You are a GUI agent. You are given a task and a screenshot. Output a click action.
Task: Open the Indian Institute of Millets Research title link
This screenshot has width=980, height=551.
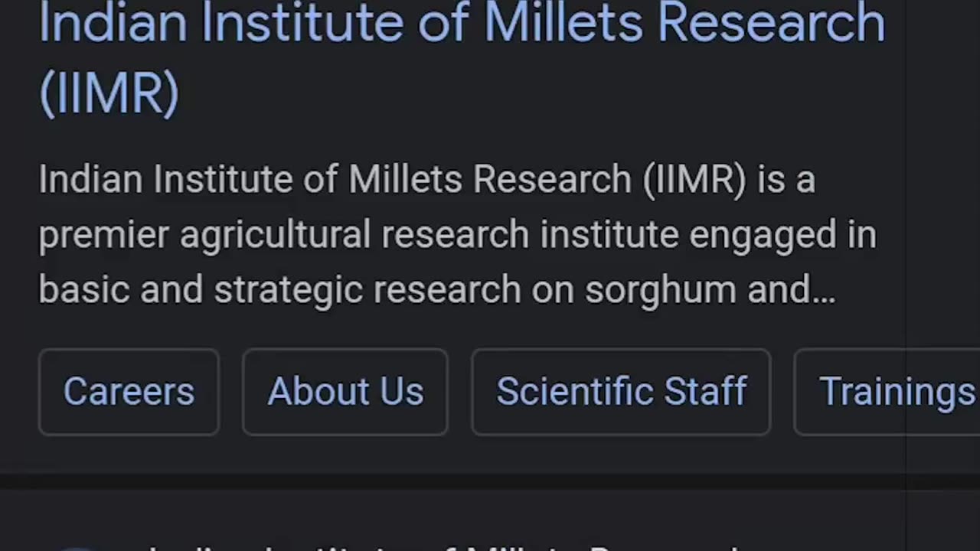(x=462, y=57)
